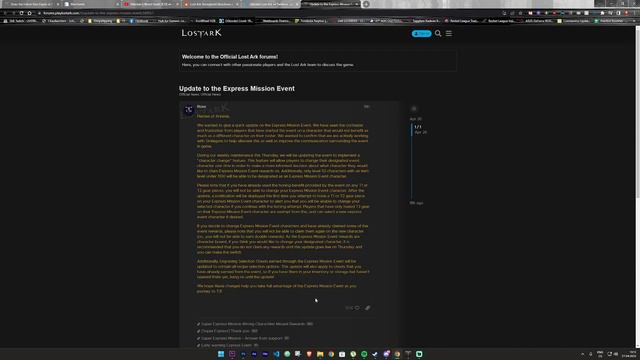Click the timeline "1 / 1" post position marker

(x=418, y=127)
